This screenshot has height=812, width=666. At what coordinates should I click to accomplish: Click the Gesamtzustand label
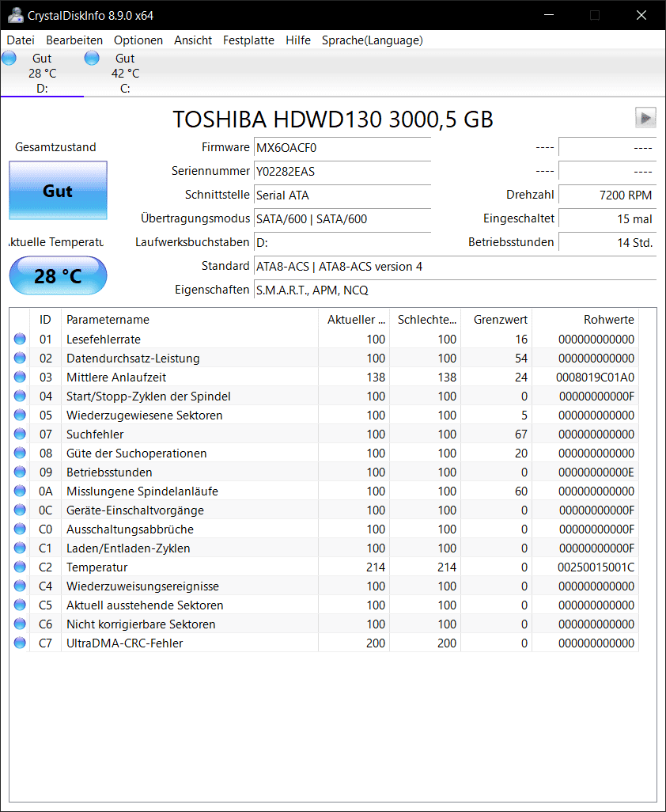(x=55, y=147)
